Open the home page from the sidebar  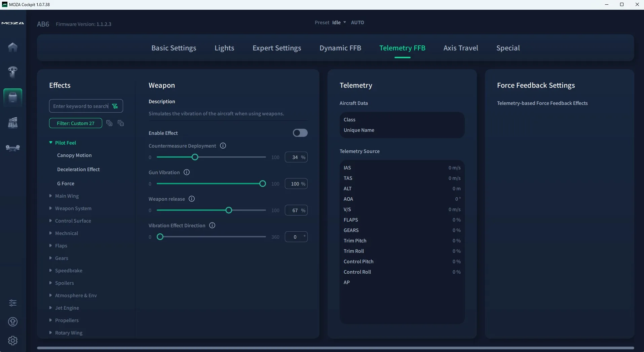click(13, 47)
